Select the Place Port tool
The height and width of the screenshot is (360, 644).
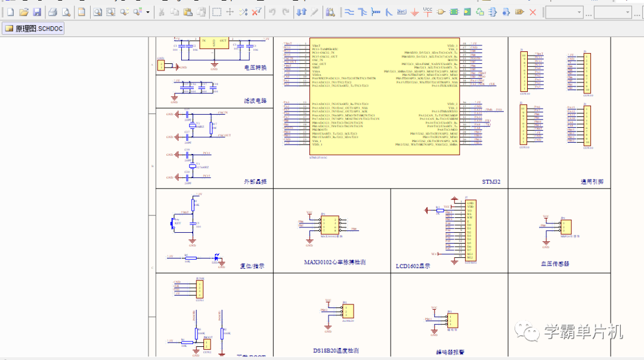point(519,13)
